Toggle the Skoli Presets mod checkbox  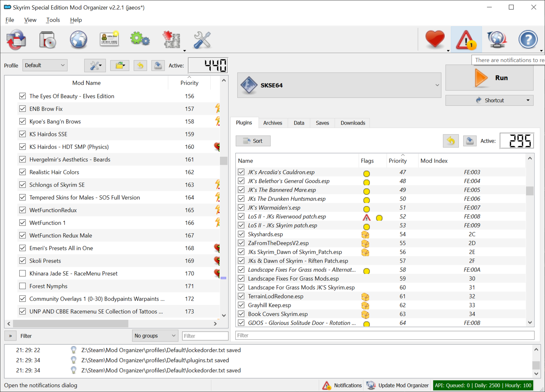click(23, 261)
